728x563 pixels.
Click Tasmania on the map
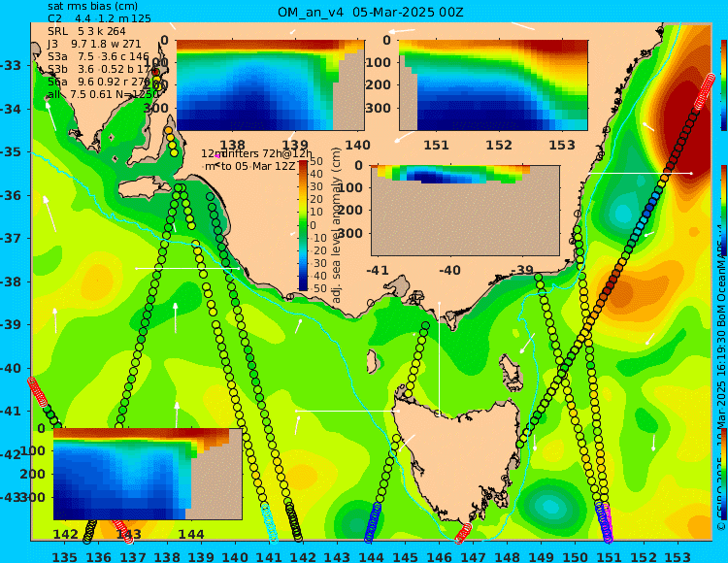(457, 464)
